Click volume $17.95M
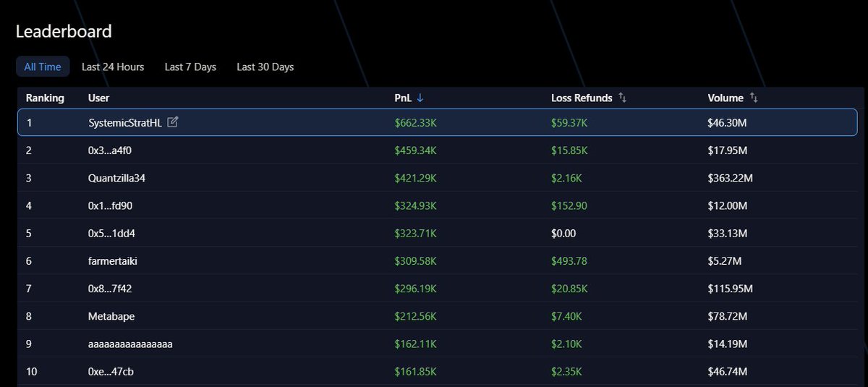This screenshot has height=387, width=868. point(727,150)
